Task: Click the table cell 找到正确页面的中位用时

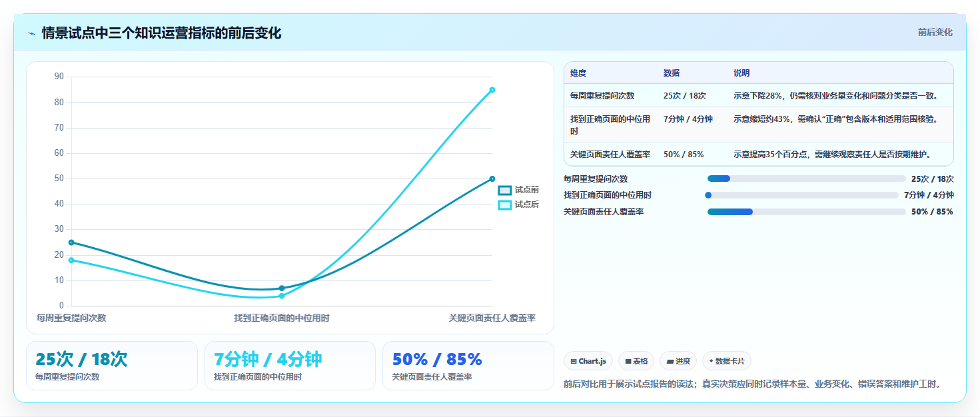Action: pyautogui.click(x=610, y=125)
